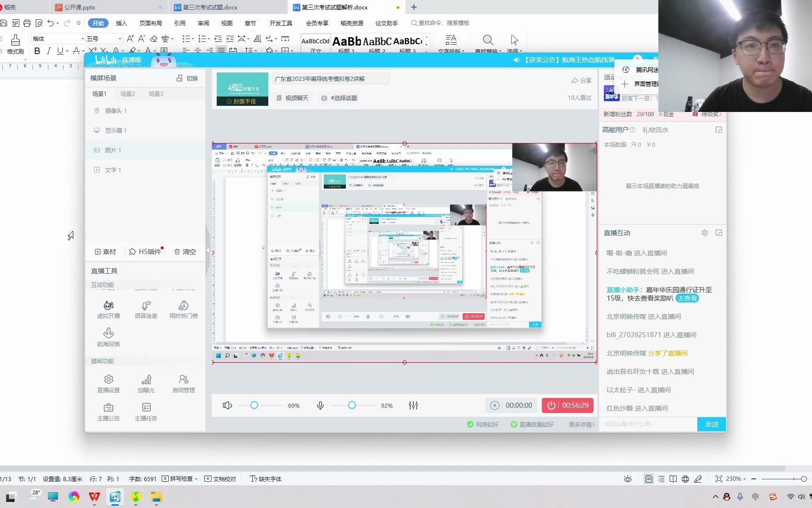The image size is (812, 508).
Task: Toggle bold formatting in WPS ribbon
Action: click(x=37, y=51)
